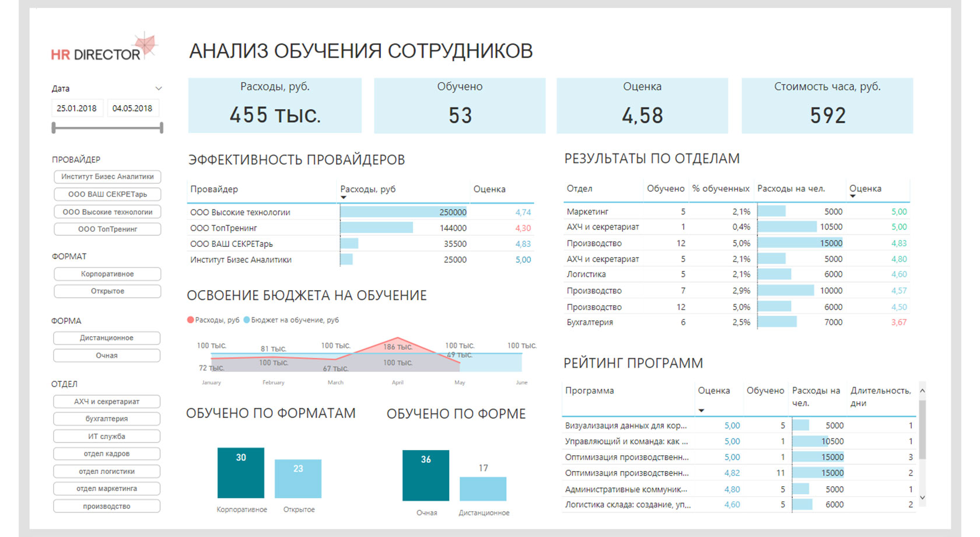
Task: Sort departments by Отдел column header
Action: (579, 189)
